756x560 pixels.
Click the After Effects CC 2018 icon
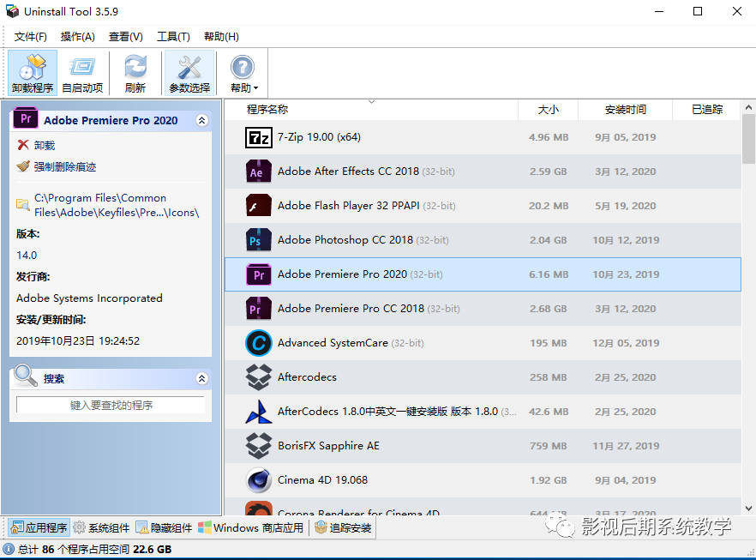(259, 172)
